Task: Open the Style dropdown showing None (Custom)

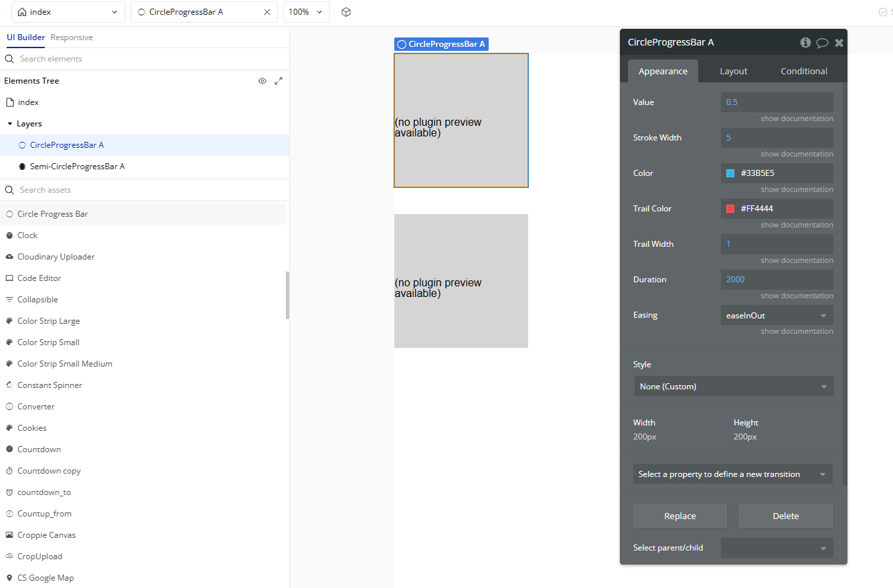Action: [x=734, y=386]
